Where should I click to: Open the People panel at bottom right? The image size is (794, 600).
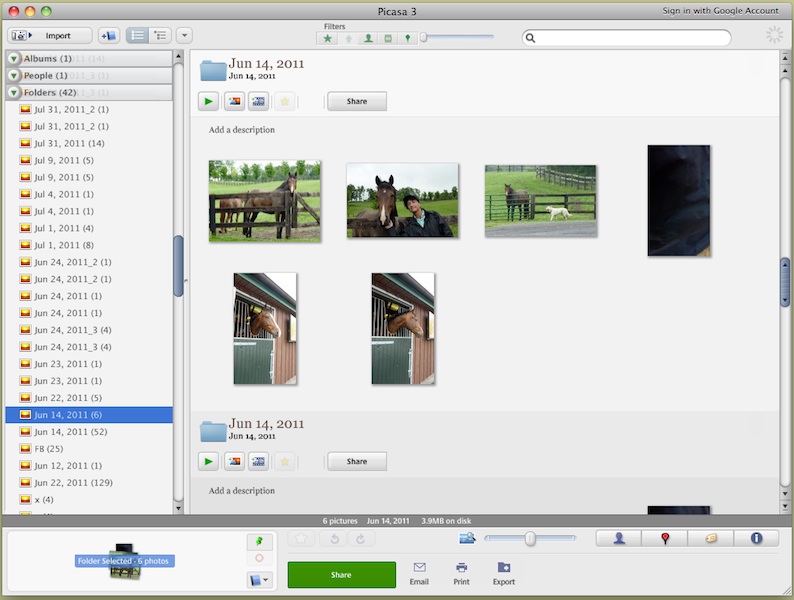pyautogui.click(x=619, y=539)
